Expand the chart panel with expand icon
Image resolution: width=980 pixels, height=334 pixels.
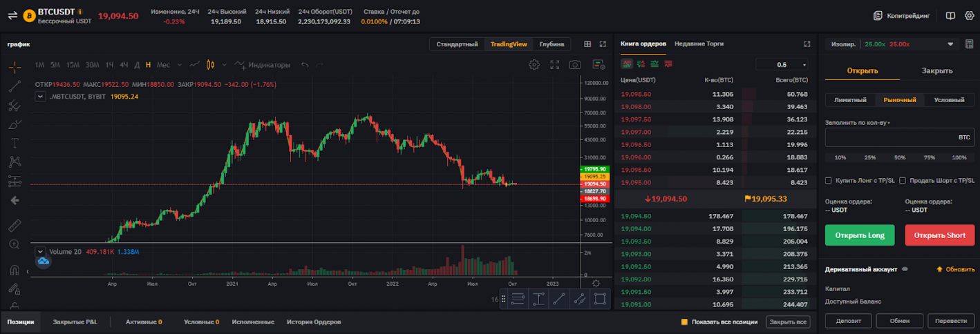(603, 44)
